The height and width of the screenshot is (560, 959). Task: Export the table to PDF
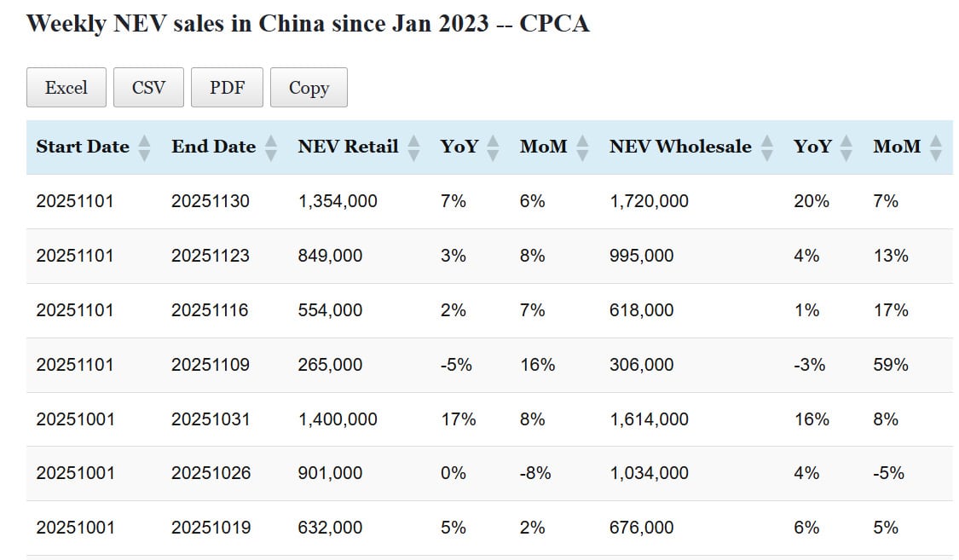click(x=227, y=88)
